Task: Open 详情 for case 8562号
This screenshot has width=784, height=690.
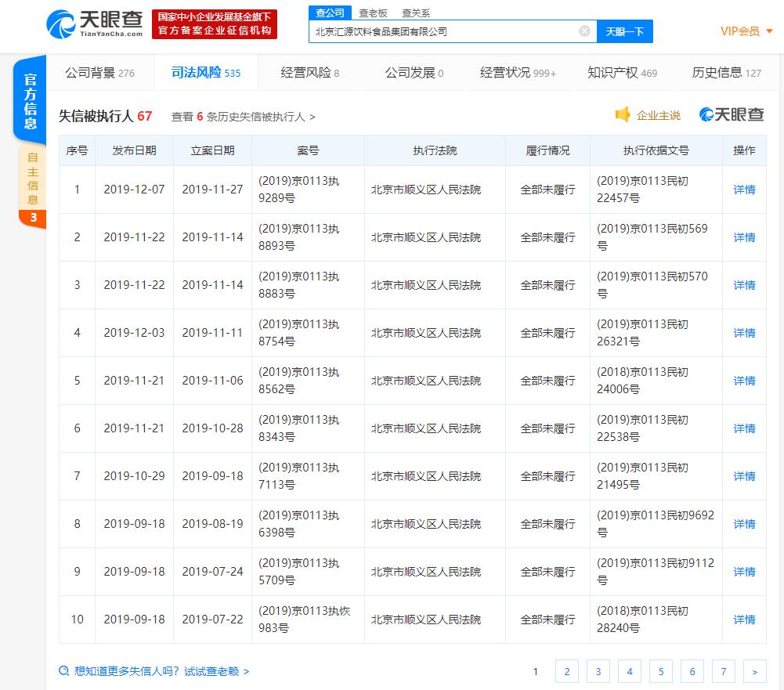Action: pos(744,381)
